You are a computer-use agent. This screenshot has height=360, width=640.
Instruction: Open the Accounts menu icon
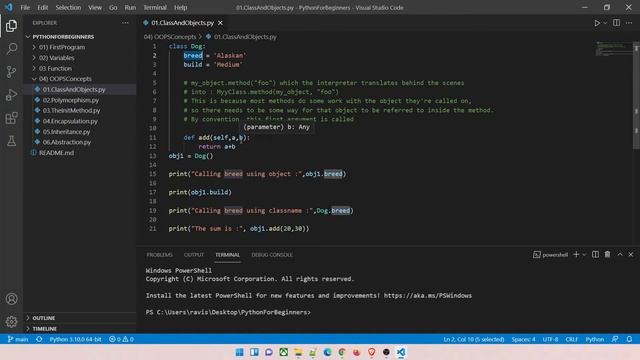coord(11,299)
